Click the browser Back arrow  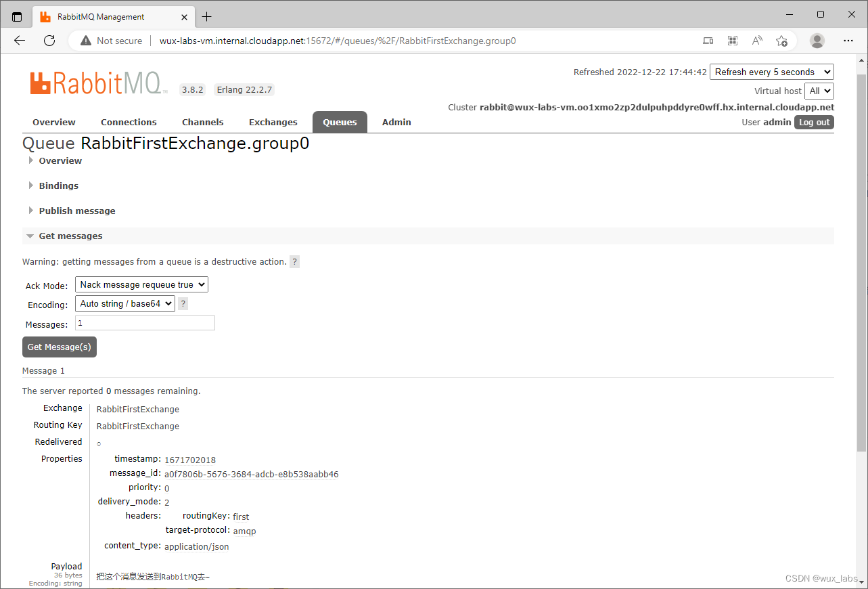coord(20,41)
